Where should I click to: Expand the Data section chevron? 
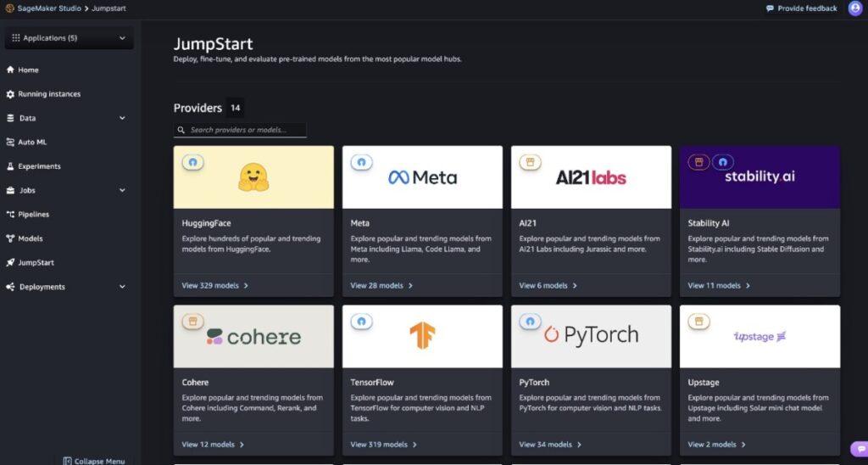tap(122, 118)
